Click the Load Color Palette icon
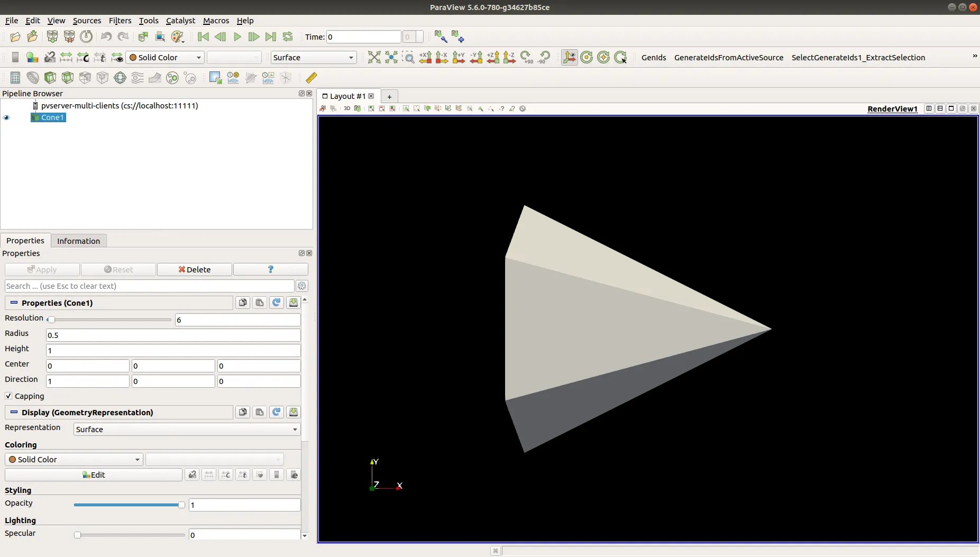 pos(178,36)
